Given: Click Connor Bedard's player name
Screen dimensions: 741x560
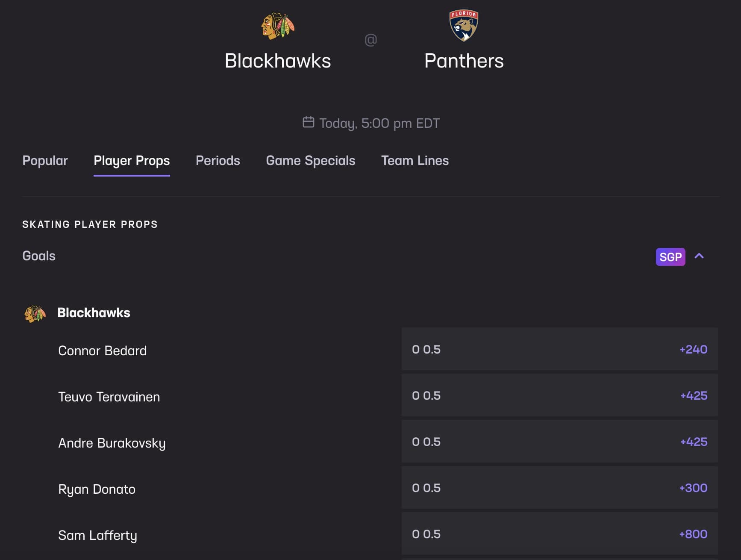Looking at the screenshot, I should [102, 351].
